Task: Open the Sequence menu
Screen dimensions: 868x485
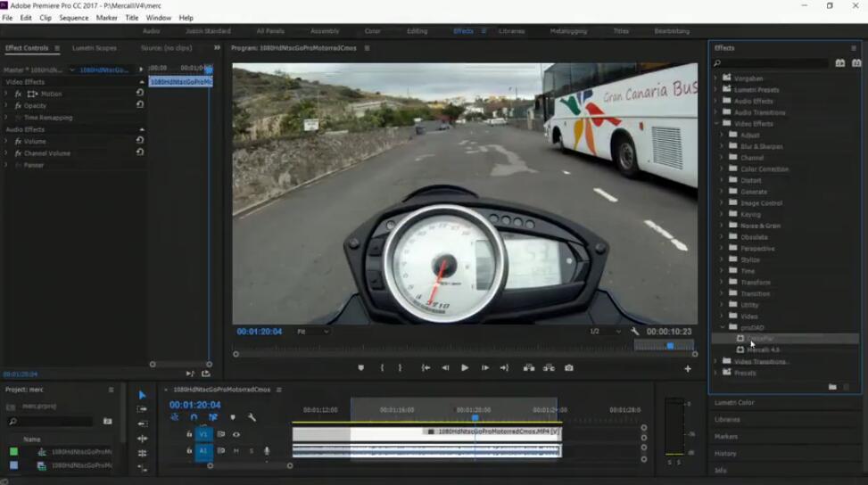Action: (x=73, y=18)
